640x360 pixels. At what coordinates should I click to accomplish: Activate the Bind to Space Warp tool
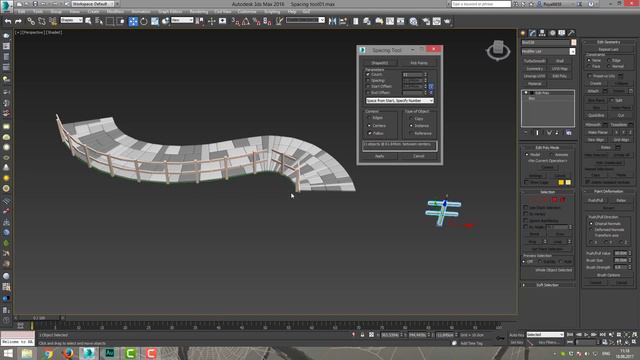(53, 21)
